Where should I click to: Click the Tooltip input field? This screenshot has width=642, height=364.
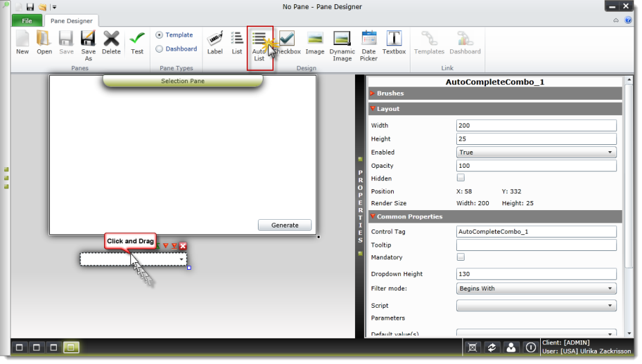click(x=536, y=245)
